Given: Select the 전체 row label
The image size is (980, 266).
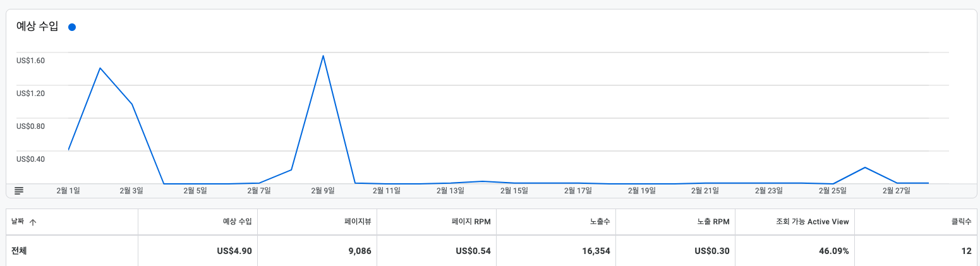Looking at the screenshot, I should [19, 251].
